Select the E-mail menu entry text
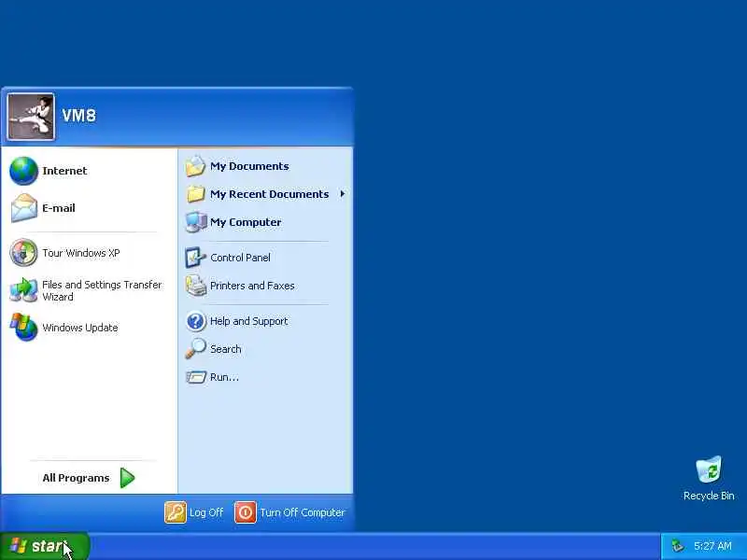Image resolution: width=747 pixels, height=560 pixels. [x=59, y=208]
